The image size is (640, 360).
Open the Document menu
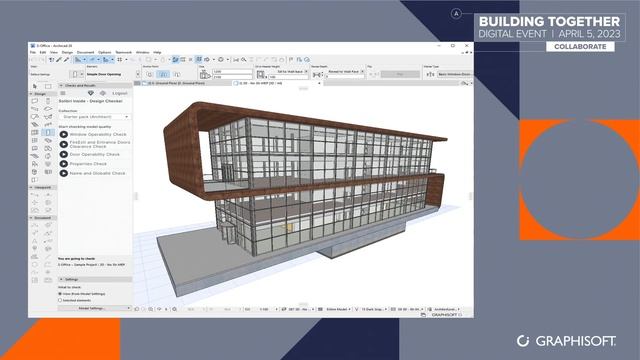click(x=85, y=52)
